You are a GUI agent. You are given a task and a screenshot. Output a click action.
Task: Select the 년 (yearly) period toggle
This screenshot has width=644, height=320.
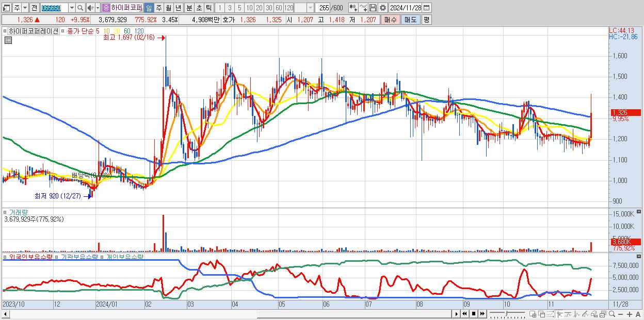click(178, 8)
